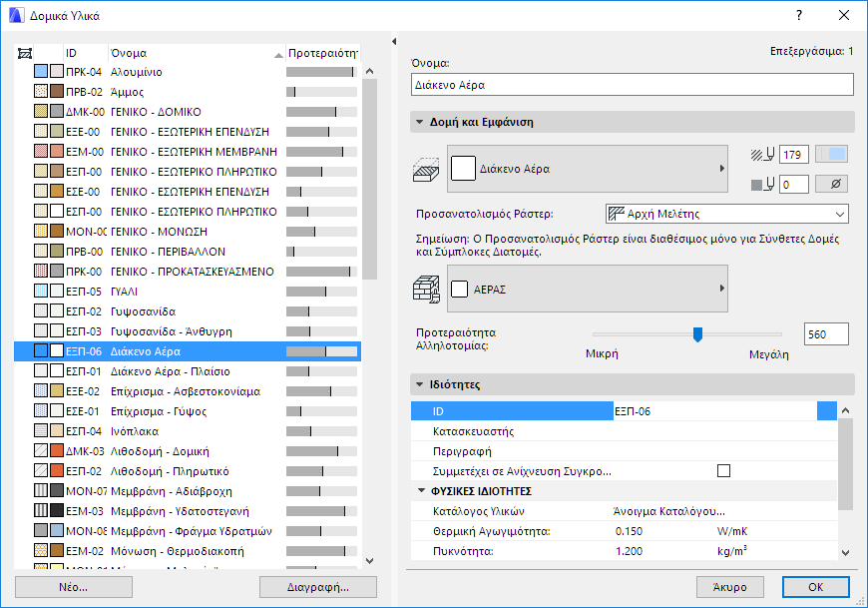Click the fill pattern icon of ΓΥΑΛΙ row
This screenshot has width=868, height=608.
[41, 291]
